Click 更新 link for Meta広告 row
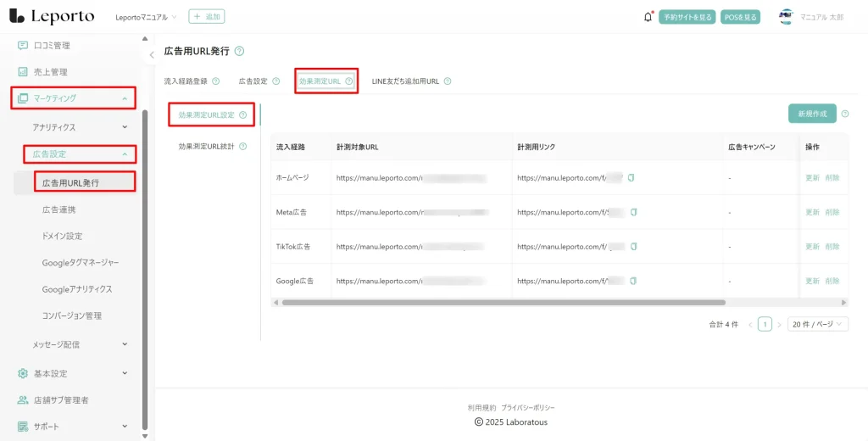This screenshot has height=441, width=868. [x=812, y=212]
